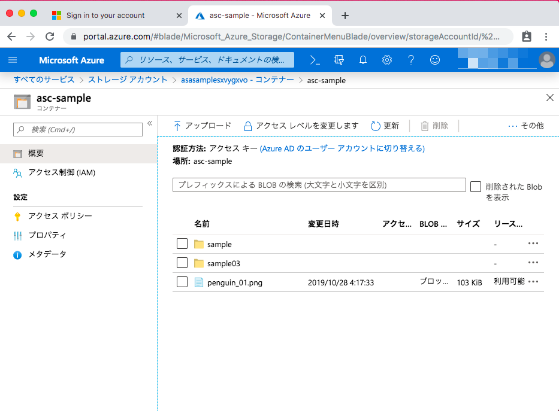Click the 103 KiB size cell

(470, 283)
